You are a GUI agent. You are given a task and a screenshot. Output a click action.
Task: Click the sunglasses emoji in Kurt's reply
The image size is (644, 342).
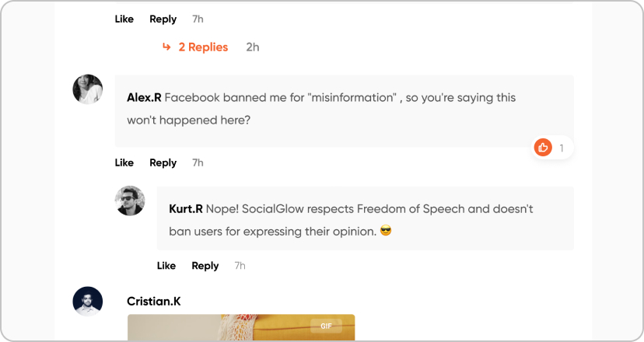385,231
